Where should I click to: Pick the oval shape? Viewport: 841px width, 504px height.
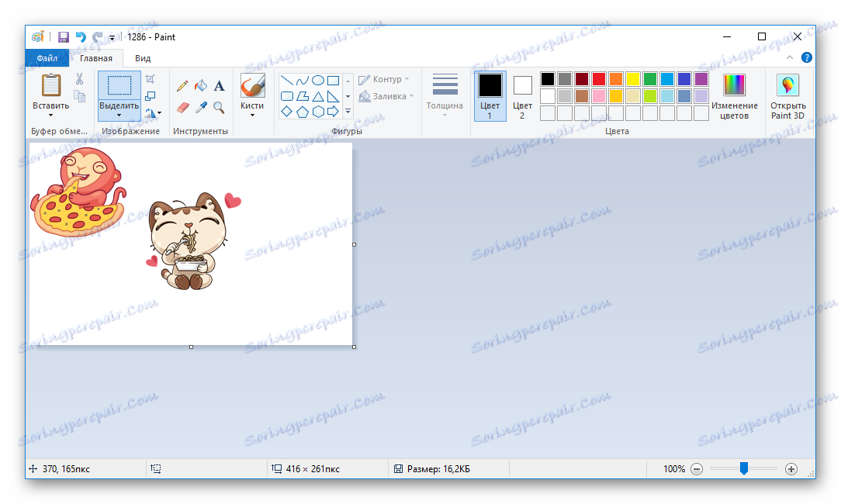(318, 81)
